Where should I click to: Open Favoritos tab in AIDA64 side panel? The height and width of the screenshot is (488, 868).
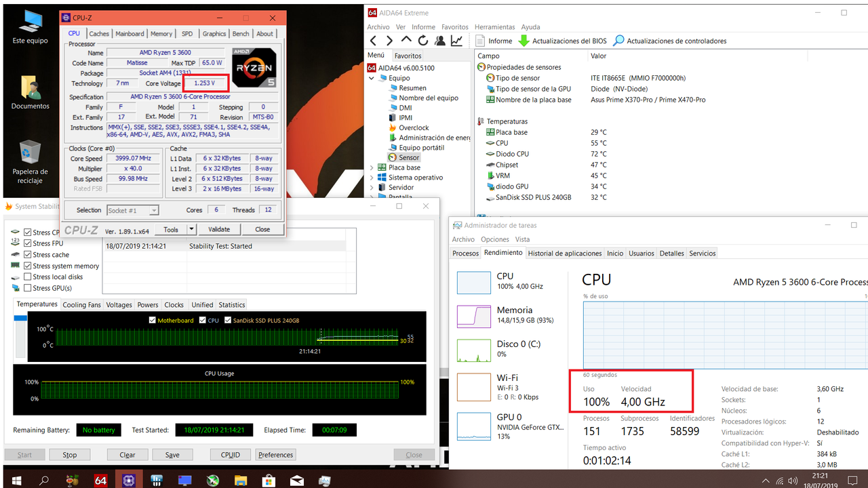click(x=408, y=56)
